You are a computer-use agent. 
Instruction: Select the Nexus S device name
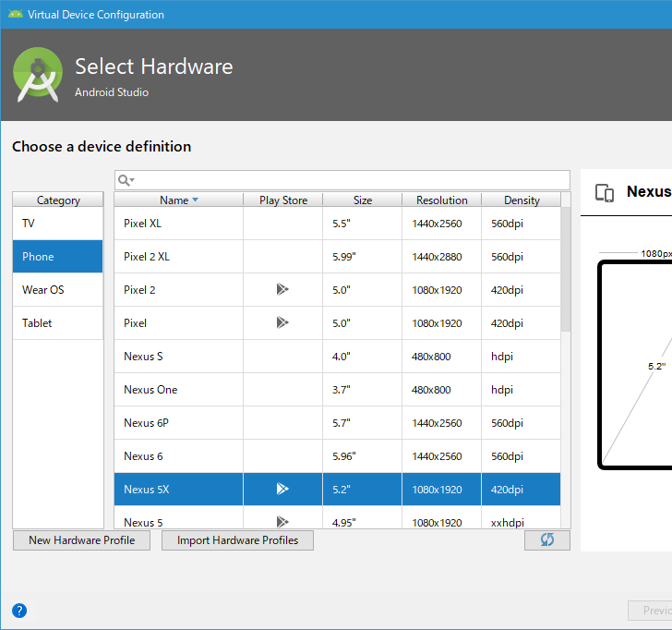click(x=143, y=357)
